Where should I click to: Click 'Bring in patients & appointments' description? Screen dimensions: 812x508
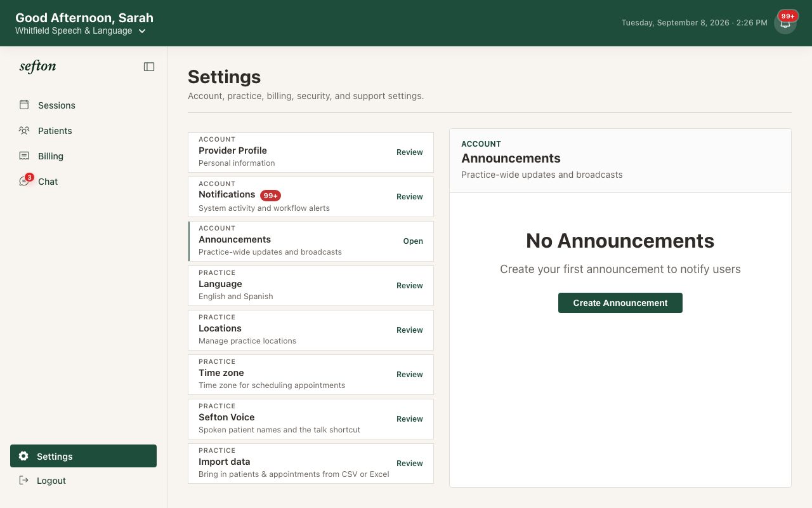294,474
